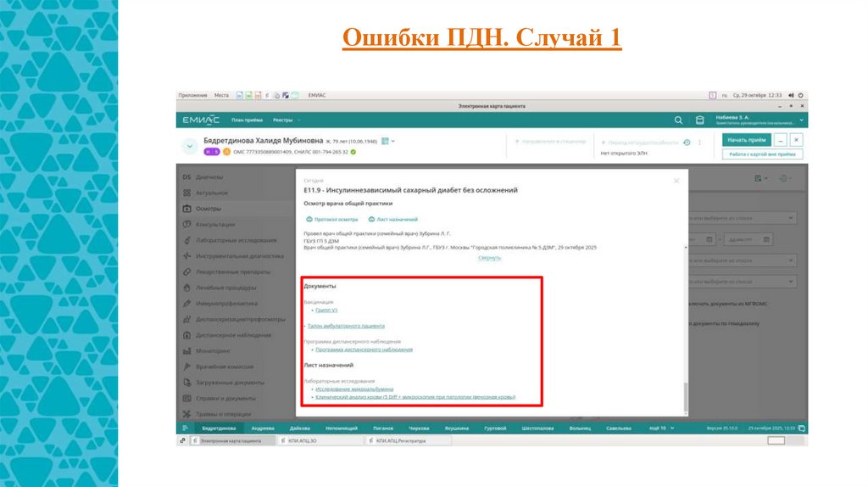Open the Приложения system menu
Viewport: 868px width, 487px height.
[192, 95]
